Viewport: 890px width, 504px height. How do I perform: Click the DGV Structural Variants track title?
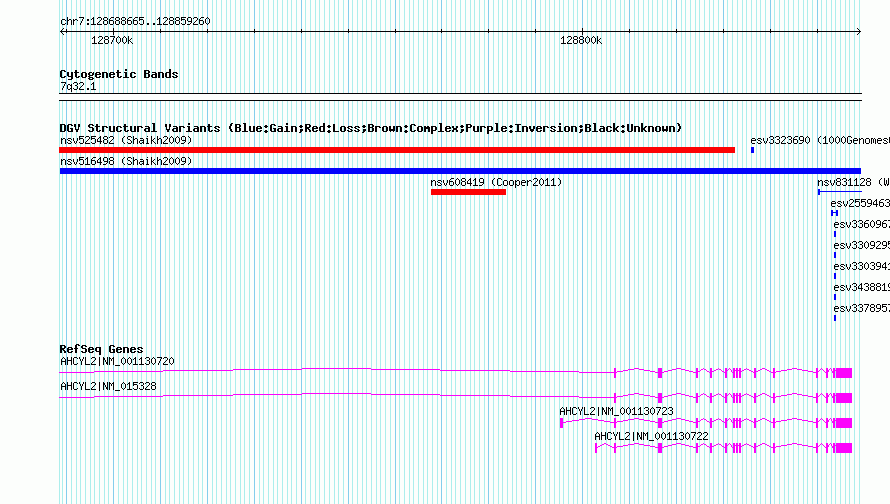coord(371,128)
